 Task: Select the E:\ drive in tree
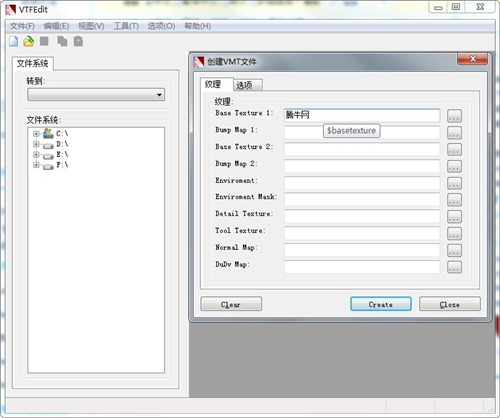click(x=62, y=155)
